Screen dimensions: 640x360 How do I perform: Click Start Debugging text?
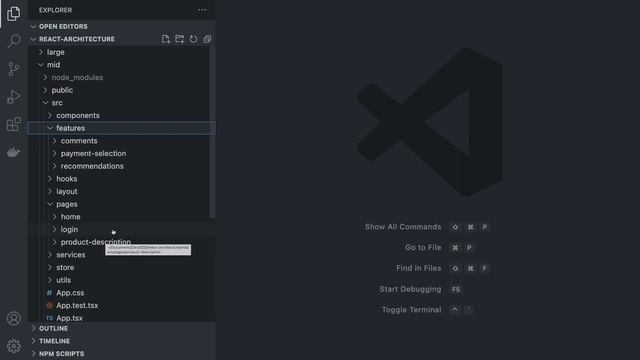[410, 289]
